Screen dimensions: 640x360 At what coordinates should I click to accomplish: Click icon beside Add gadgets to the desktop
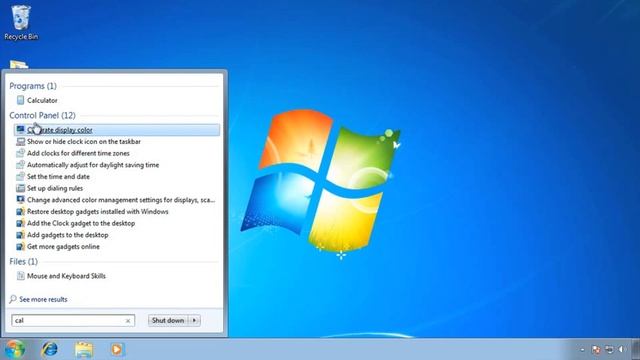point(20,235)
